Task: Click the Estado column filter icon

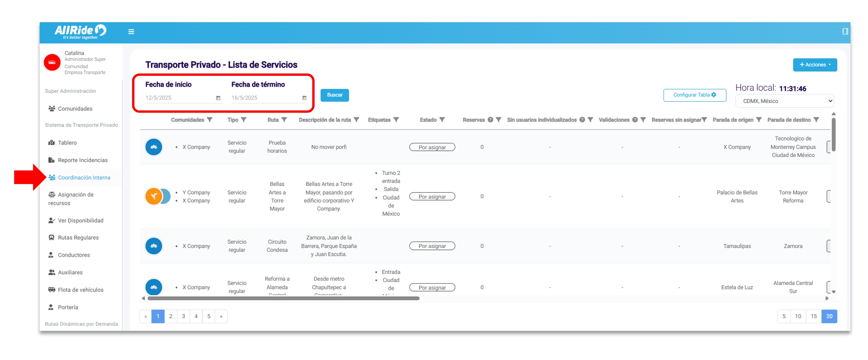Action: click(442, 120)
